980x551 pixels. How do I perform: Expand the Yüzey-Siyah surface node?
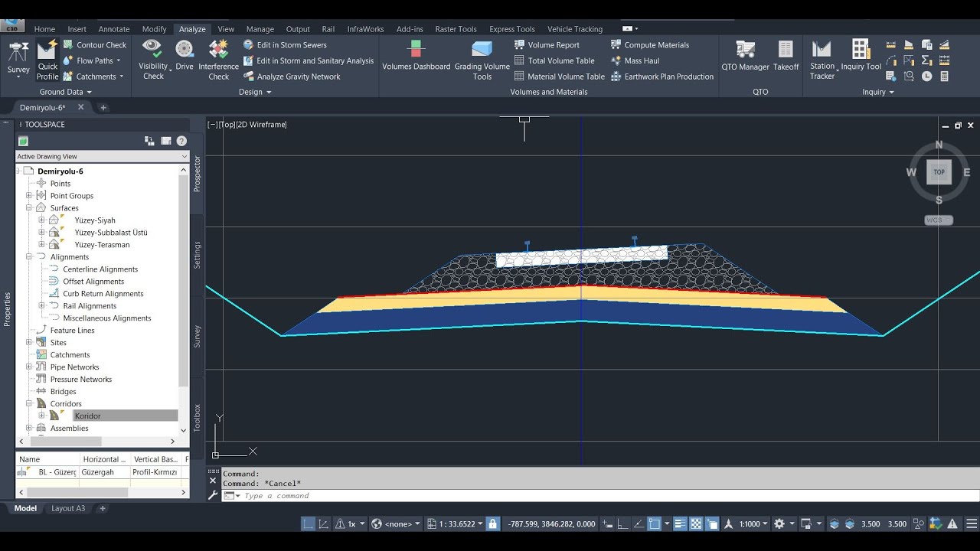coord(42,220)
